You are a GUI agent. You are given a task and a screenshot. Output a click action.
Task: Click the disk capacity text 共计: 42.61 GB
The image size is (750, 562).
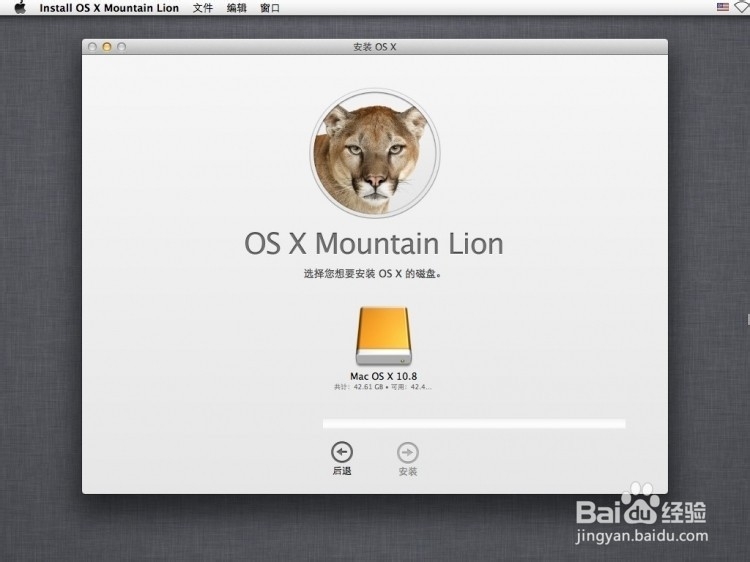[359, 387]
